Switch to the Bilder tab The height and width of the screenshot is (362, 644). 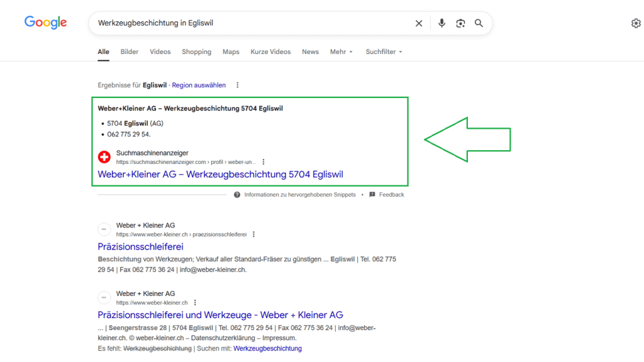pos(130,52)
